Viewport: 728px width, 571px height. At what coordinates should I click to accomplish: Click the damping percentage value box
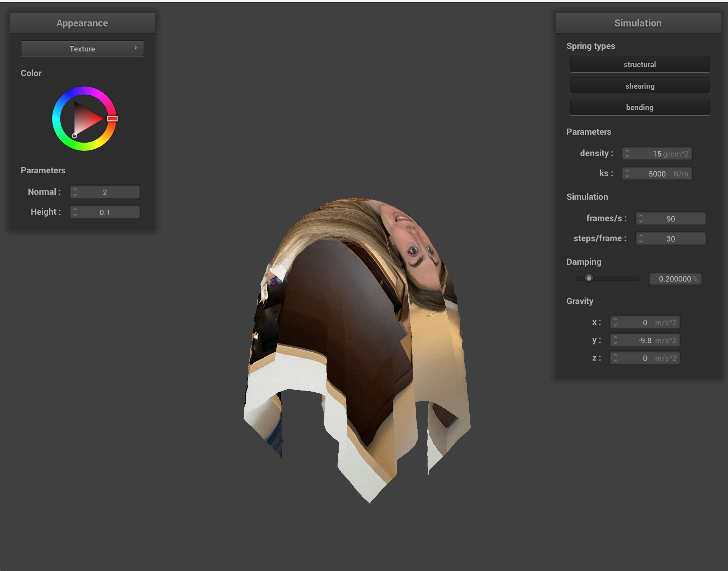click(x=675, y=279)
